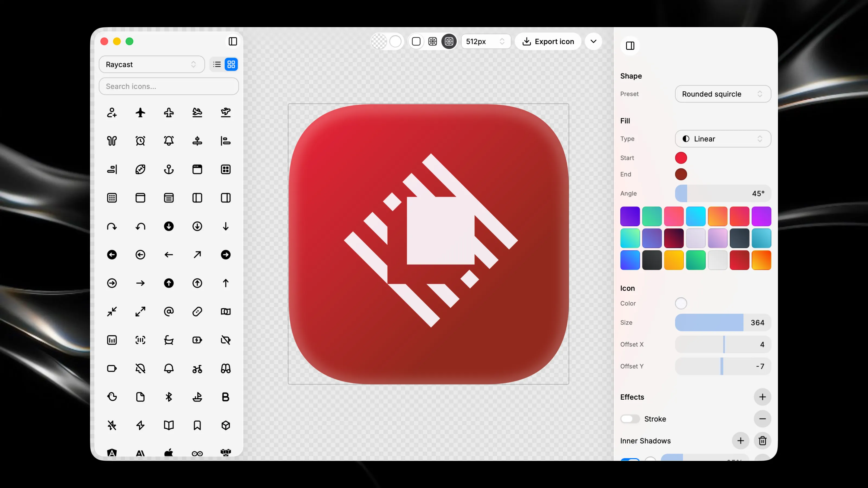The image size is (868, 488).
Task: Pick the bathtub icon
Action: point(169,340)
